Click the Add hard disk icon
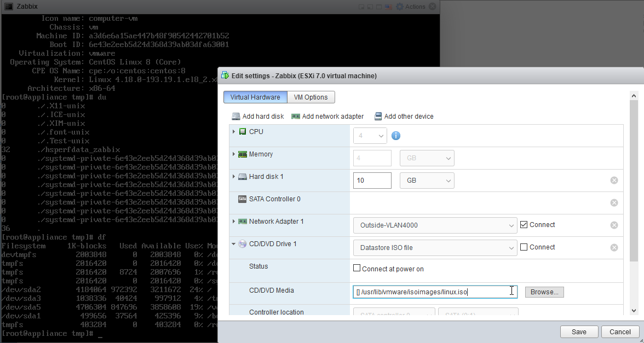The height and width of the screenshot is (343, 644). (x=235, y=117)
